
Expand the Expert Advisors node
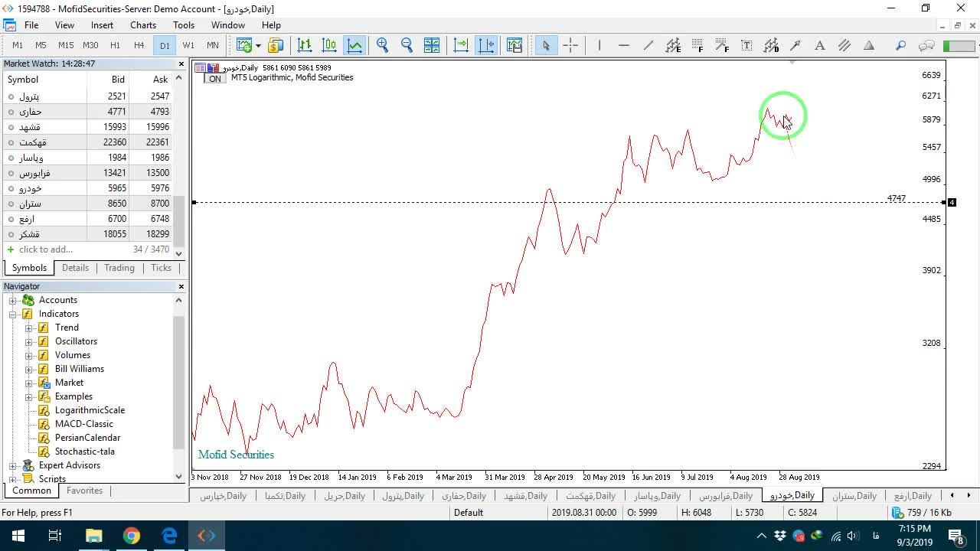coord(13,465)
